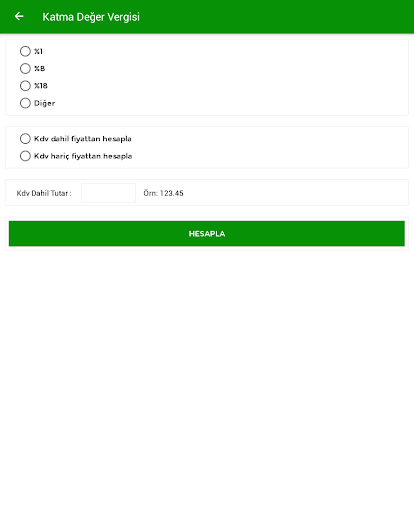Enable Kdv hariç fiyattan hesapla radio circle
The image size is (414, 512).
(x=25, y=156)
